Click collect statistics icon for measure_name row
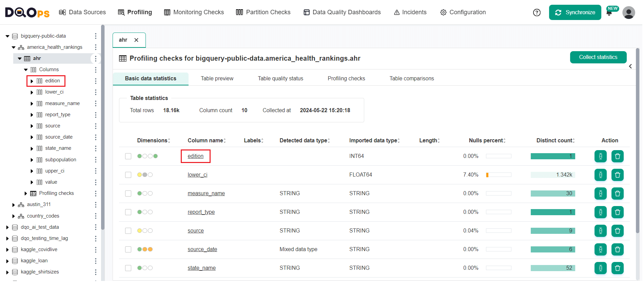 click(600, 194)
